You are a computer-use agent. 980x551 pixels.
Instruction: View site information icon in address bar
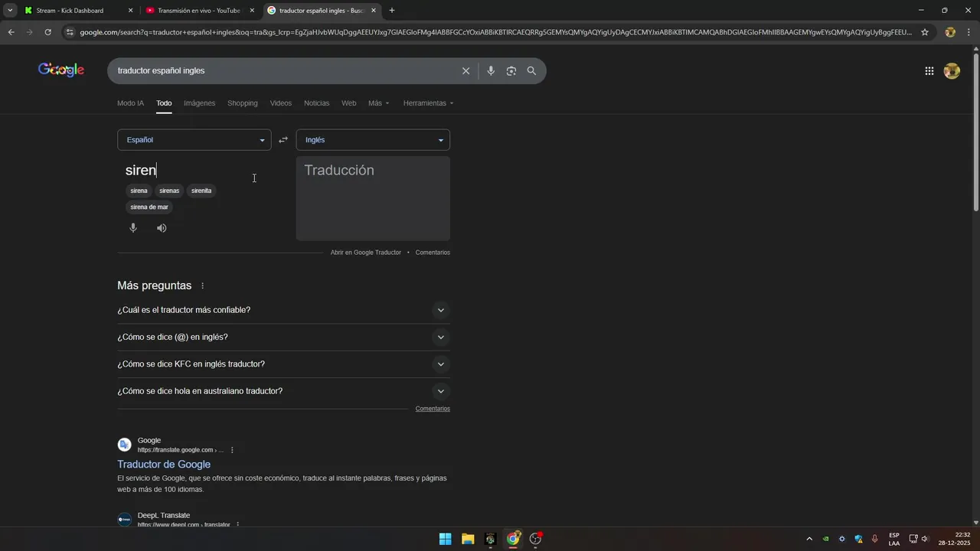click(70, 32)
